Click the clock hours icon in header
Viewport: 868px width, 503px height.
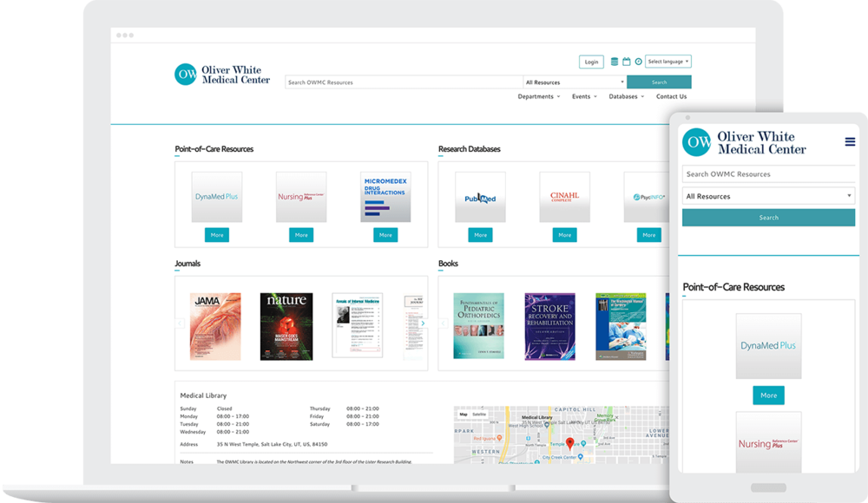[x=638, y=62]
